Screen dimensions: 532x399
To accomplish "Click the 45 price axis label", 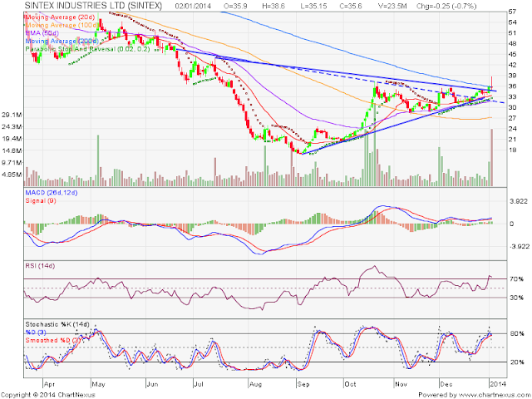I will click(512, 54).
